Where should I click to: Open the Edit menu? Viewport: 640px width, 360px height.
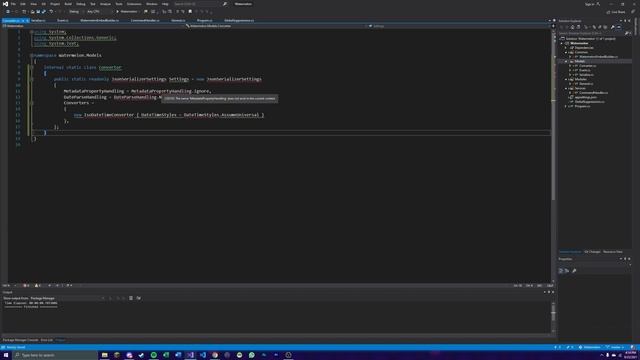[x=23, y=4]
